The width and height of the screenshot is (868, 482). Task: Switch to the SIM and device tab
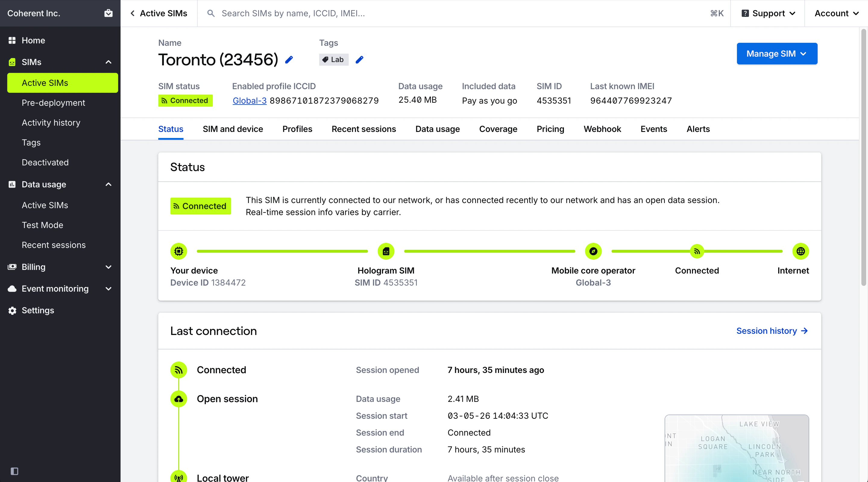click(x=232, y=129)
